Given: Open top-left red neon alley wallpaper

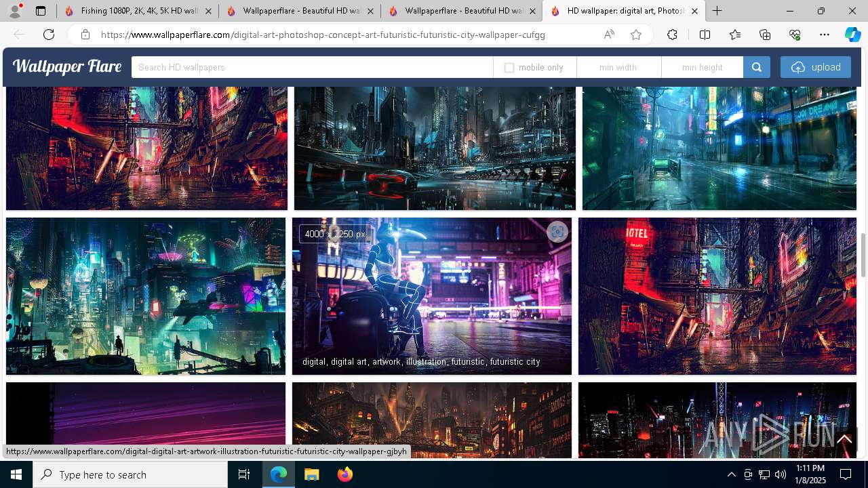Looking at the screenshot, I should [146, 148].
